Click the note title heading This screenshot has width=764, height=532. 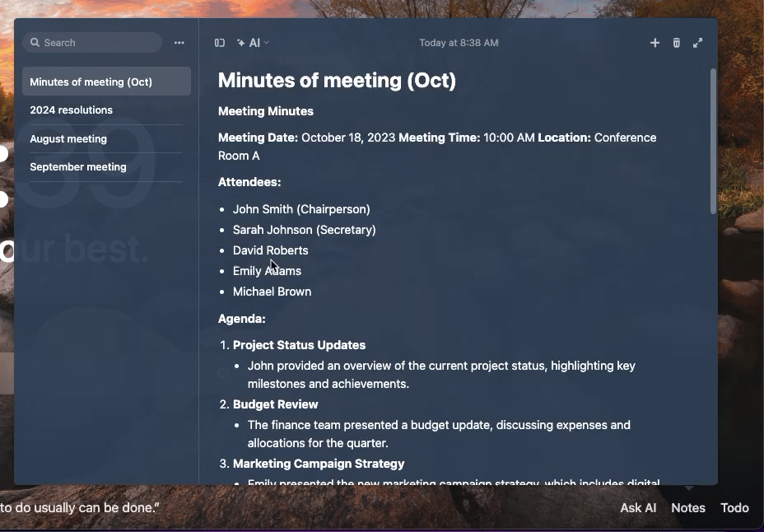337,81
